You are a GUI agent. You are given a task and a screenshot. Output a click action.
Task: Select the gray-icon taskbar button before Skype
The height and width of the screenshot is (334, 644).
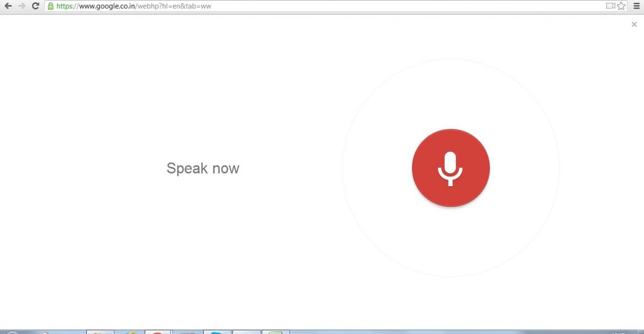(187, 332)
